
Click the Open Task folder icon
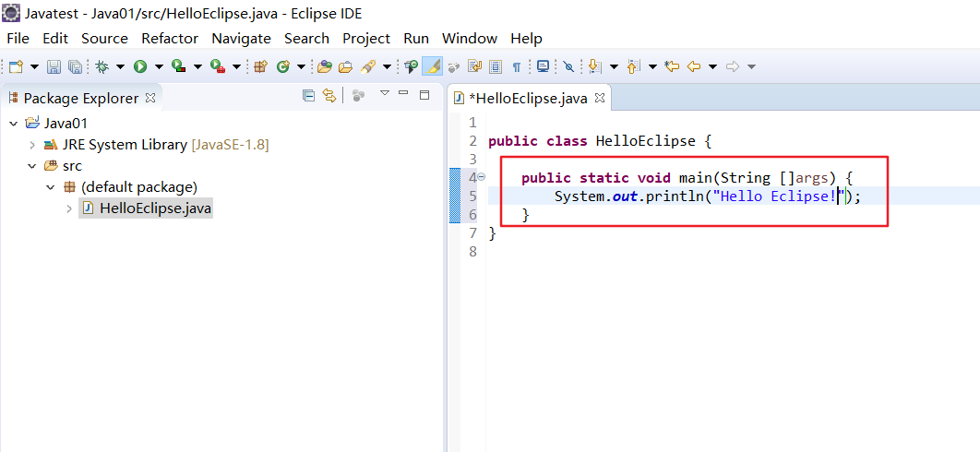tap(346, 66)
